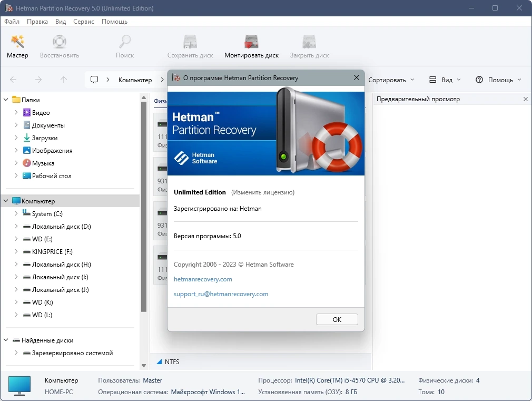Viewport: 532px width, 401px height.
Task: Click the NTFS legend label
Action: [x=172, y=362]
